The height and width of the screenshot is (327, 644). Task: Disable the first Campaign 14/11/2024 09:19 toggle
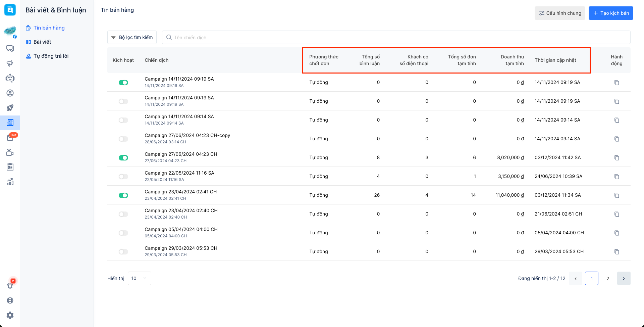pos(123,83)
